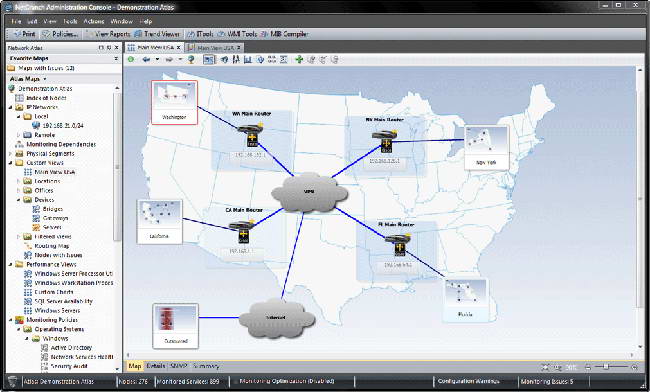
Task: Launch the MIB Compiler
Action: (284, 34)
